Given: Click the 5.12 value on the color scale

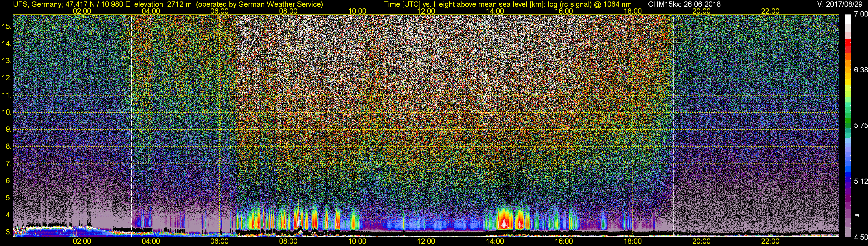Looking at the screenshot, I should point(861,181).
